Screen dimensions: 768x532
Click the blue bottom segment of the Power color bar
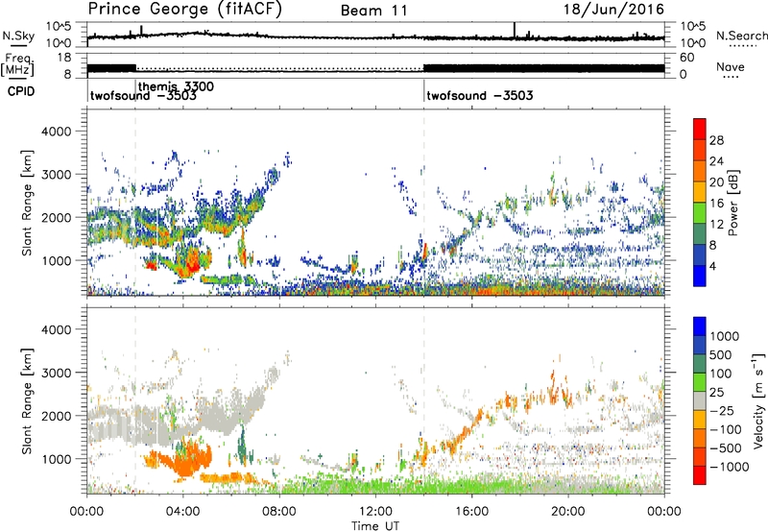coord(700,276)
